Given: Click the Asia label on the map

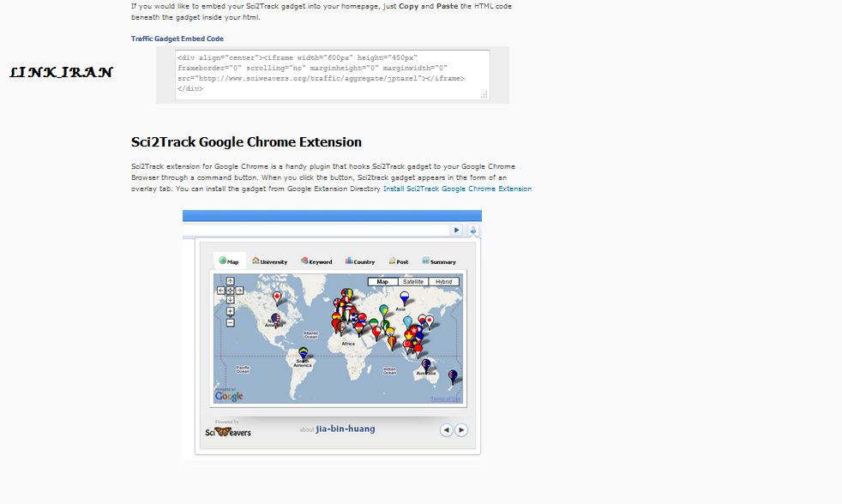Looking at the screenshot, I should click(x=400, y=309).
